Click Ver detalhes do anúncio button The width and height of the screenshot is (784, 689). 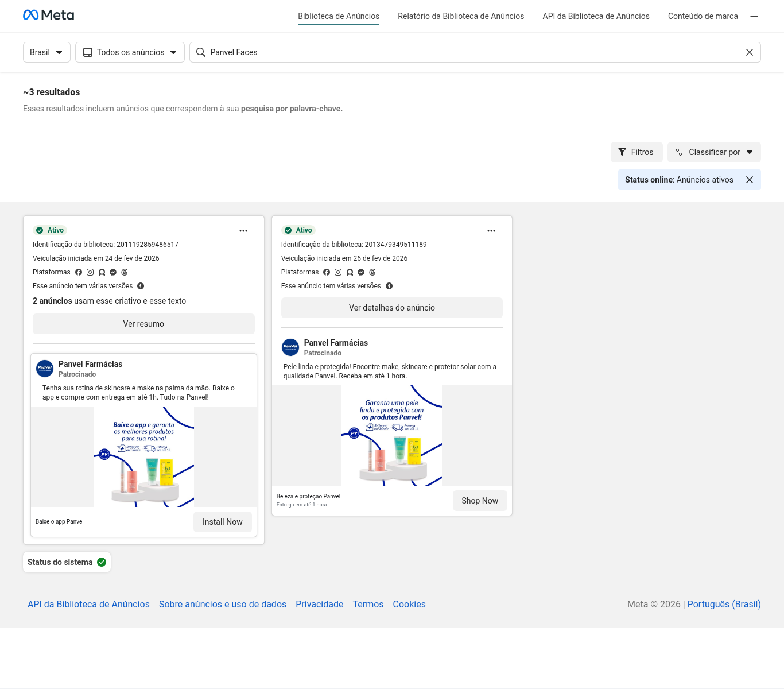point(392,308)
